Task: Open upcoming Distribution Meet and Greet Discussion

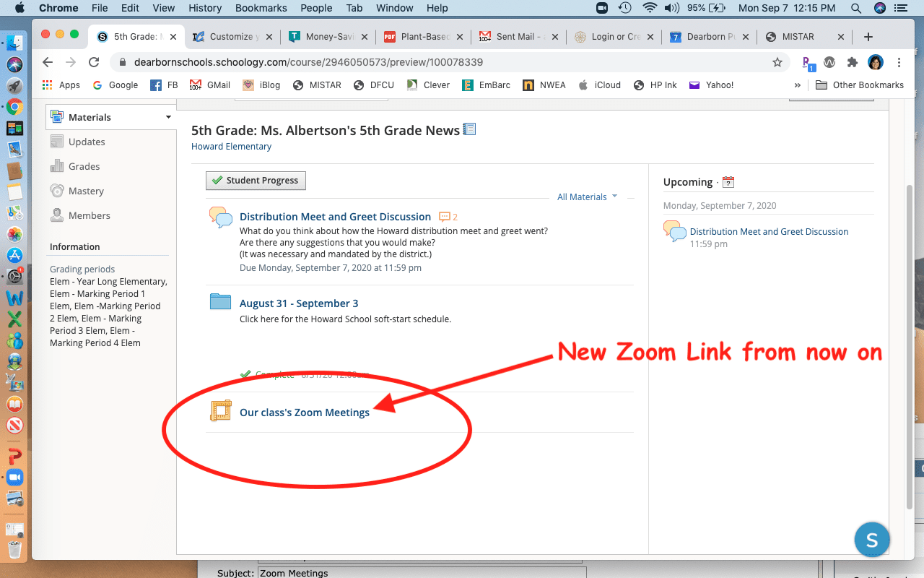Action: point(769,232)
